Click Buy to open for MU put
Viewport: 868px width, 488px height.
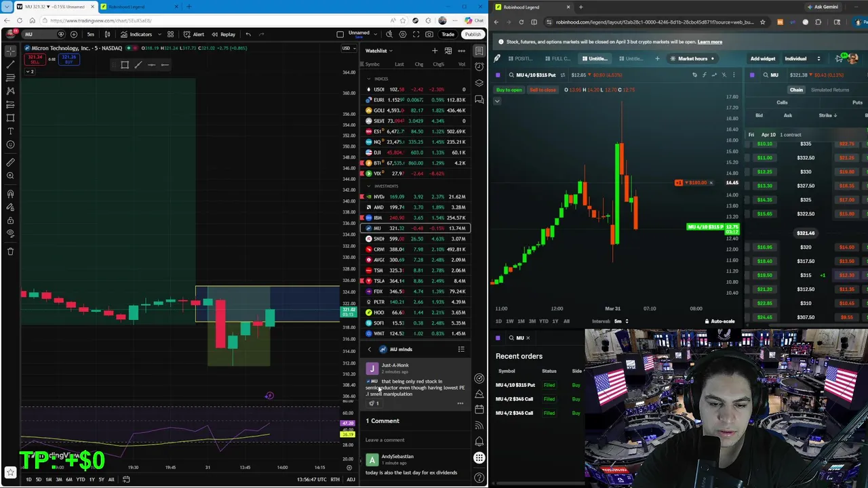coord(509,89)
